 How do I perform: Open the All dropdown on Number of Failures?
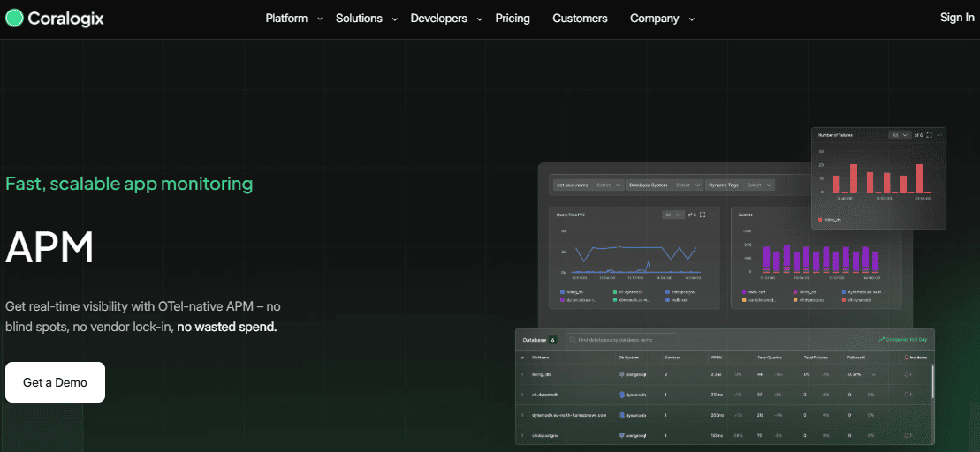900,135
